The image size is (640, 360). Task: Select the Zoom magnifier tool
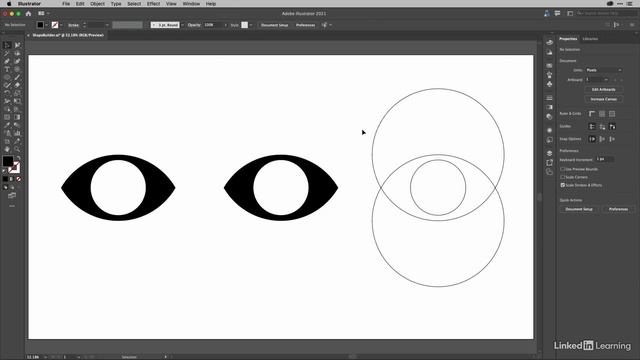tap(17, 149)
